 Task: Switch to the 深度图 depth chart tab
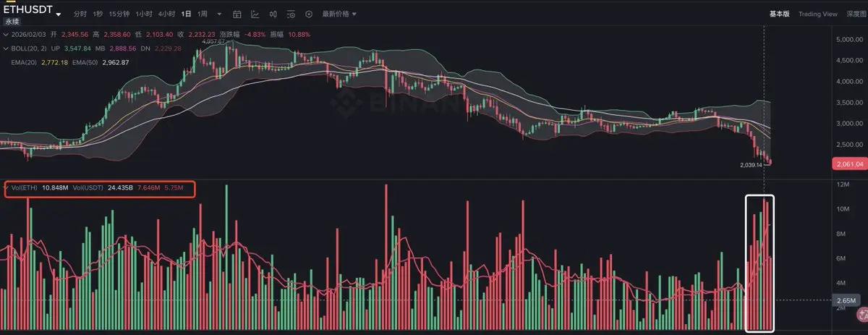pos(856,14)
